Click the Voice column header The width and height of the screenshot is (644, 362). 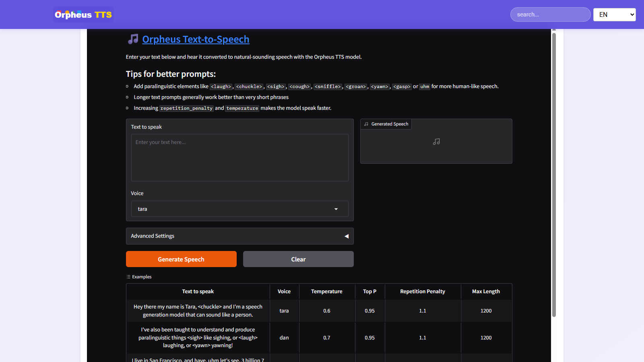point(284,291)
